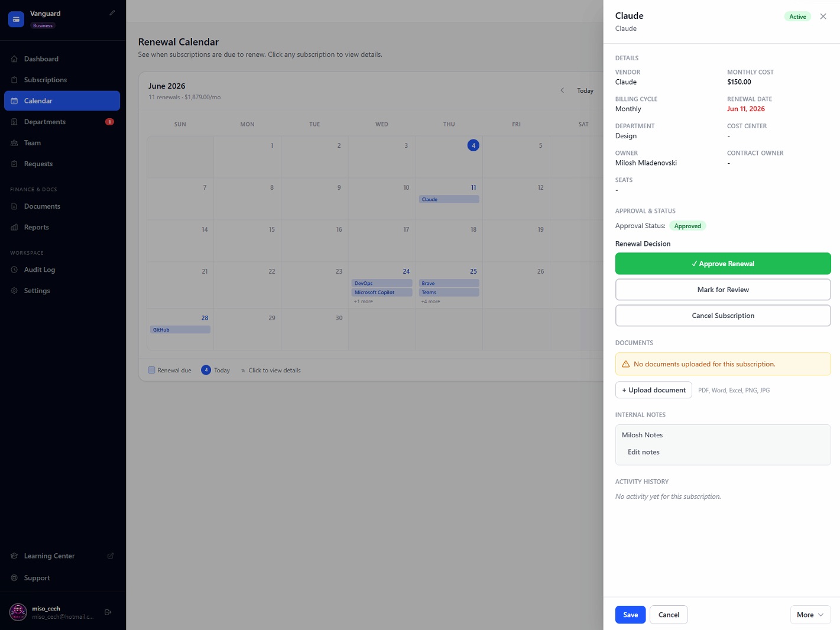The height and width of the screenshot is (630, 840).
Task: Expand +4 more on June 25
Action: (430, 301)
